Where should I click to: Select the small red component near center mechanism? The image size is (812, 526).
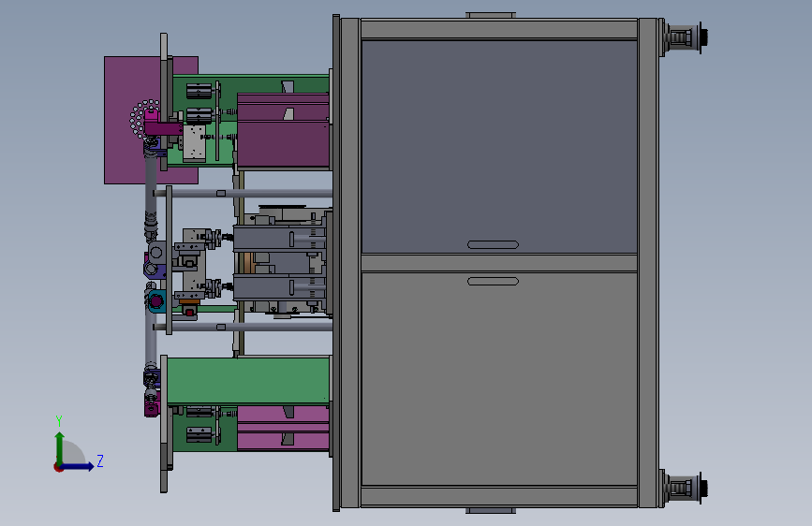[189, 313]
